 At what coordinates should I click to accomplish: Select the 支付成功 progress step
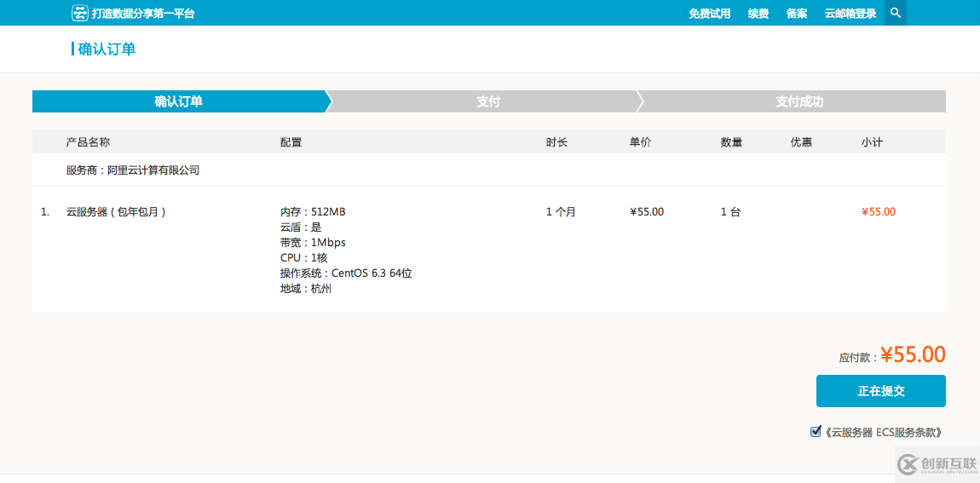(798, 101)
